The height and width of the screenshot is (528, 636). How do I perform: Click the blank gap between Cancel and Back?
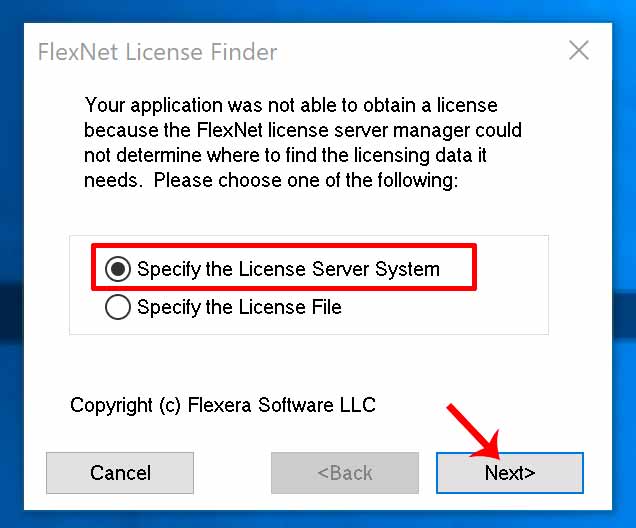[x=232, y=473]
